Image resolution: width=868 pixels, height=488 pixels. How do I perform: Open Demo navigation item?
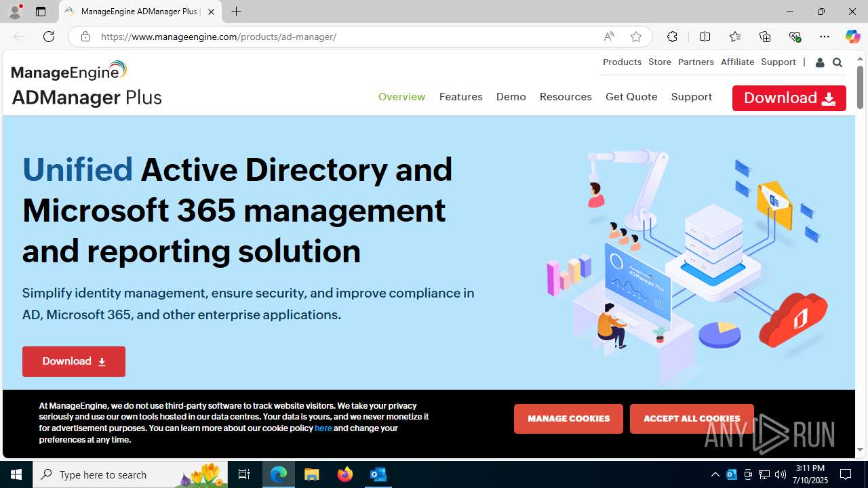tap(511, 97)
